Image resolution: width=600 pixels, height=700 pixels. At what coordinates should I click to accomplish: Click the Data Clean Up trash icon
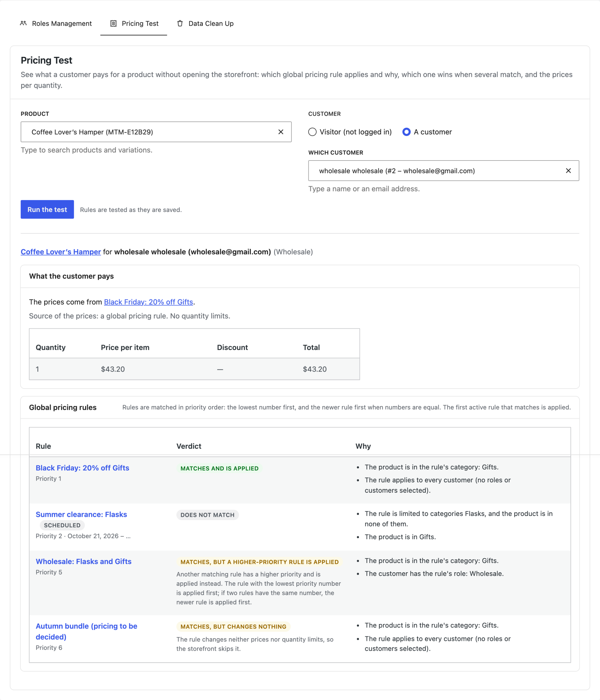tap(180, 23)
